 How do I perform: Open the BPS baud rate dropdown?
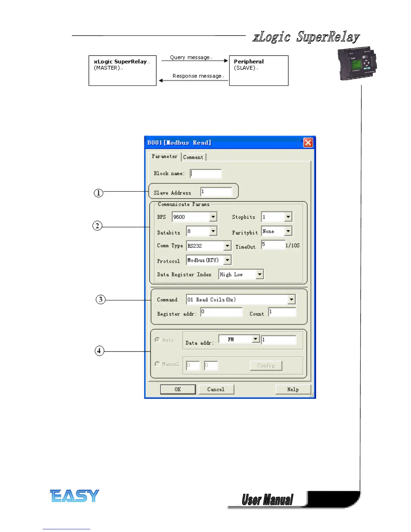213,217
